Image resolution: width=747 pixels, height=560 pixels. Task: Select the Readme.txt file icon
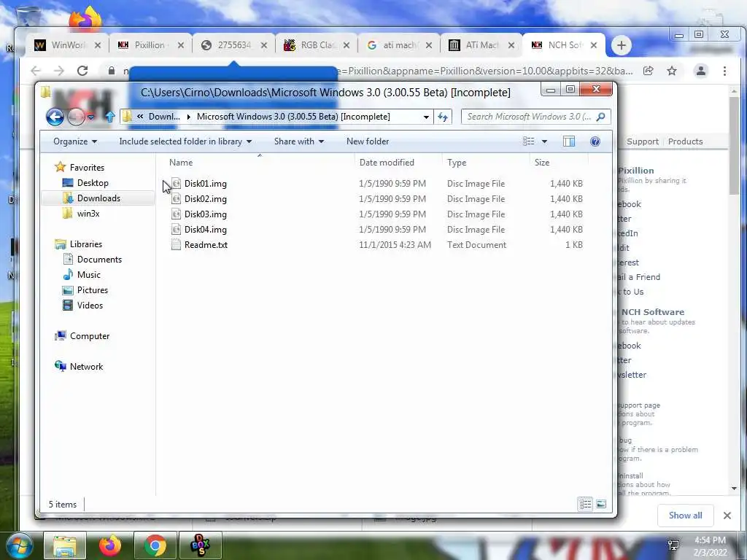click(176, 245)
